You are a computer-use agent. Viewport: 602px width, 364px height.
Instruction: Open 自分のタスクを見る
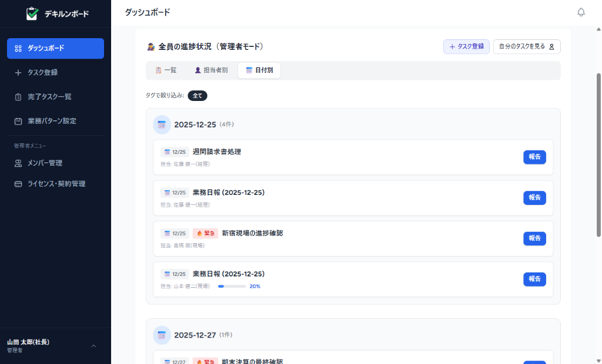tap(526, 46)
